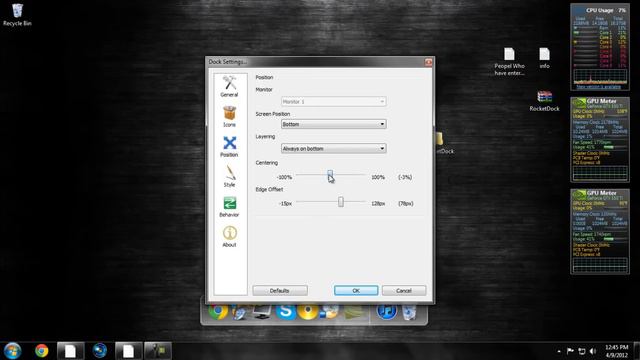Click the globe icon on taskbar

click(100, 351)
